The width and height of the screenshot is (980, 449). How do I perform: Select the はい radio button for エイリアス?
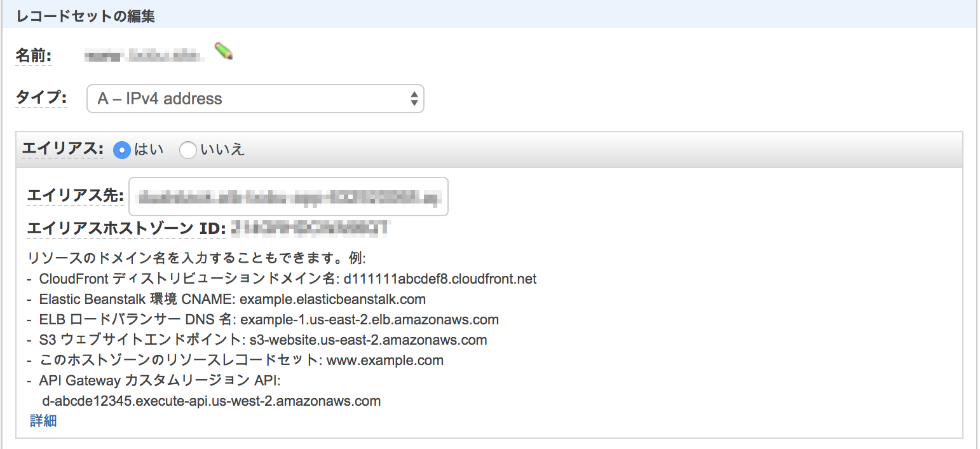pos(121,149)
